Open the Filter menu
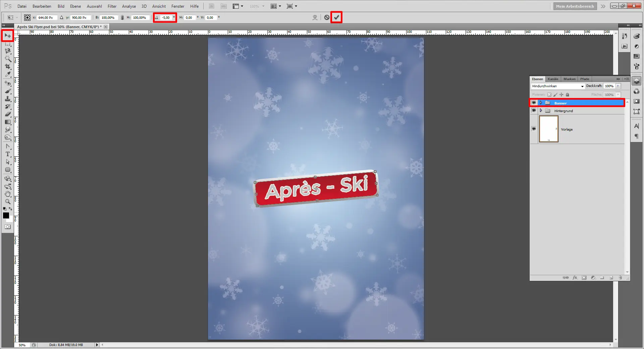This screenshot has height=349, width=644. [112, 6]
